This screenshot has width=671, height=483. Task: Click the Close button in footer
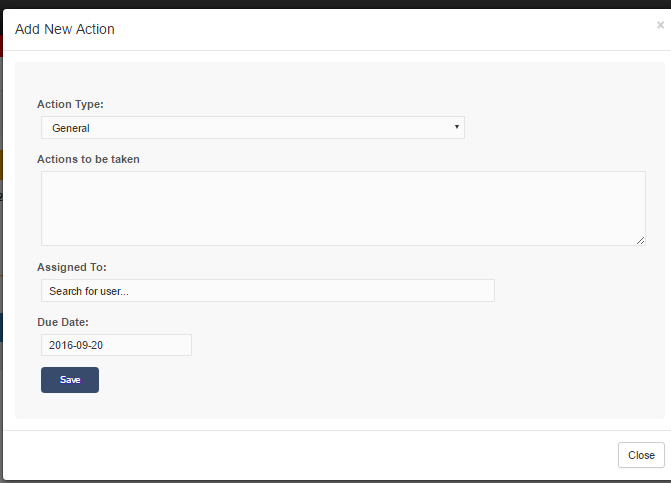(641, 455)
